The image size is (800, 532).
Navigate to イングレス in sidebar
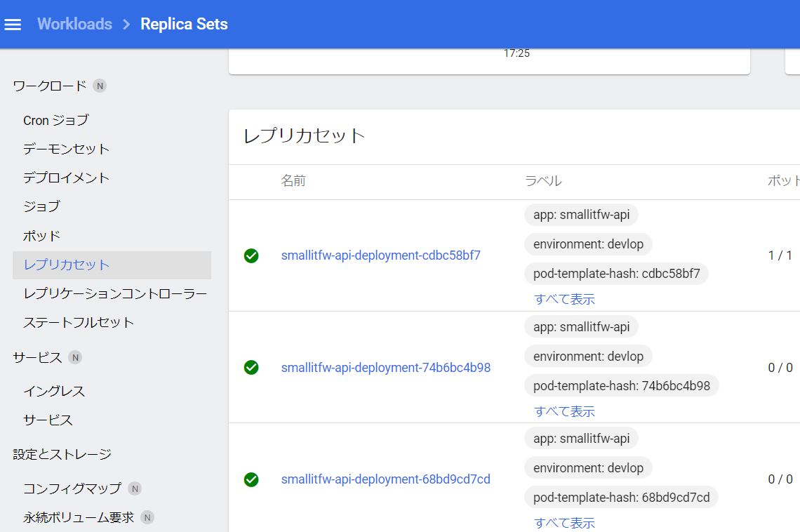54,391
